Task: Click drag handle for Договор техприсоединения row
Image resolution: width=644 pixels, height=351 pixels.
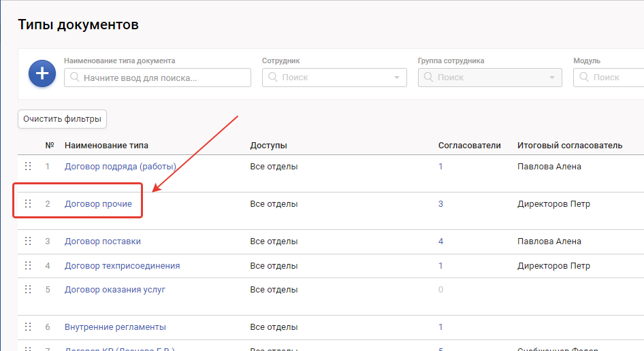Action: coord(28,265)
